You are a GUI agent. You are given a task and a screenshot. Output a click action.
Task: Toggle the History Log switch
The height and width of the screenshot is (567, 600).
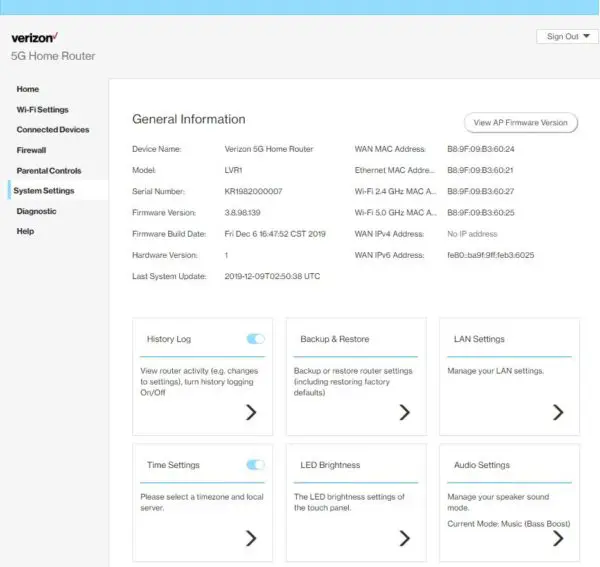256,339
